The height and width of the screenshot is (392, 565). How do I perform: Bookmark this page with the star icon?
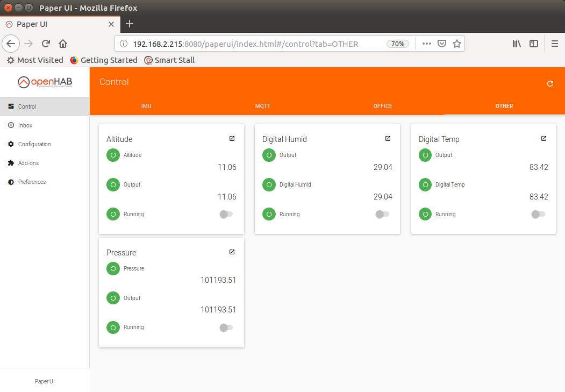(x=457, y=44)
